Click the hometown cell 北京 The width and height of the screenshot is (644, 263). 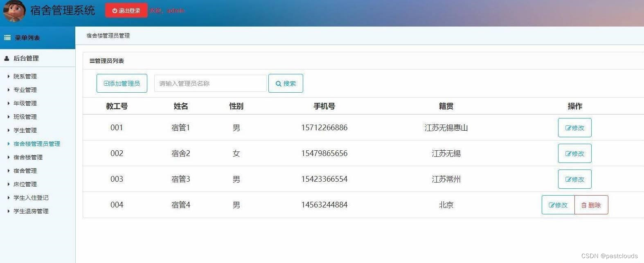446,205
